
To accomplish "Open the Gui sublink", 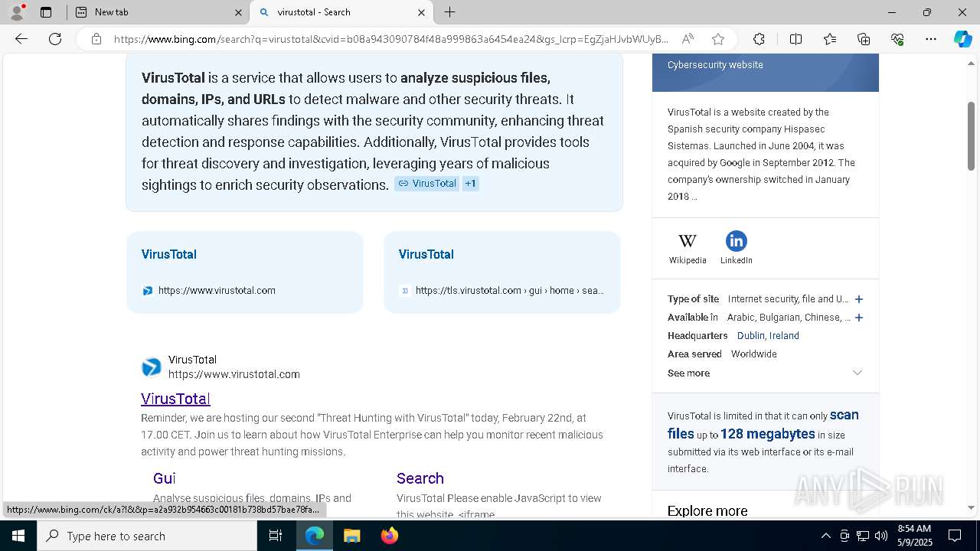I will point(165,478).
